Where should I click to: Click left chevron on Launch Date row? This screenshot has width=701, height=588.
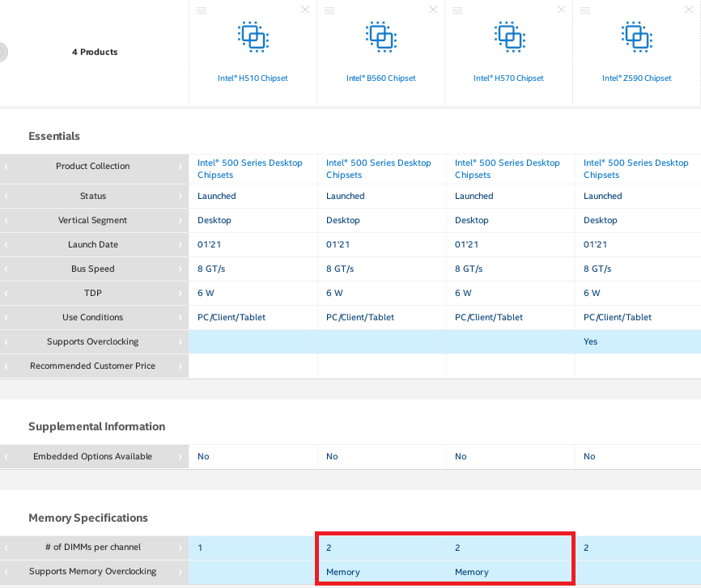(6, 244)
